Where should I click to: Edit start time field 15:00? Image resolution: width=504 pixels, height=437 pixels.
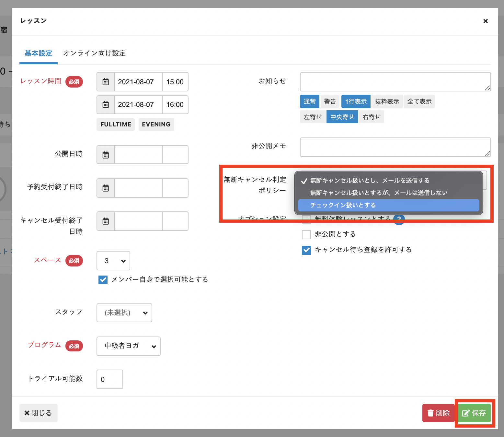(175, 82)
